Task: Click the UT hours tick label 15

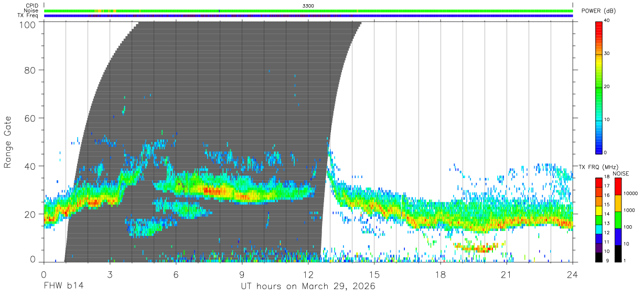Action: 374,274
